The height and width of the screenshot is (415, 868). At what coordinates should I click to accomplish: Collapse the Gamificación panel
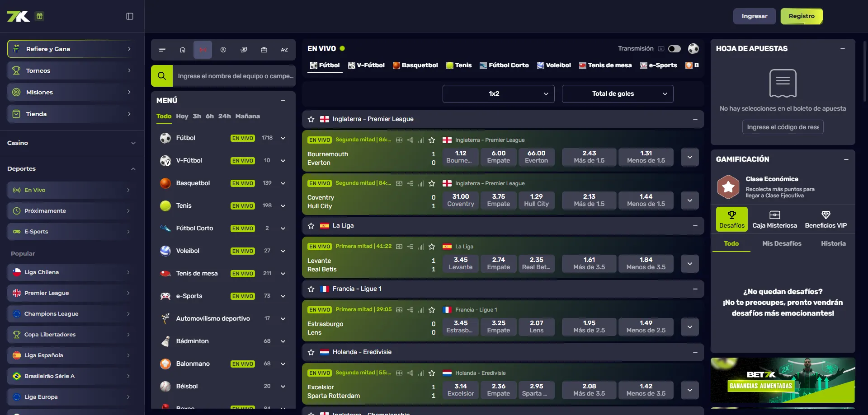point(846,159)
